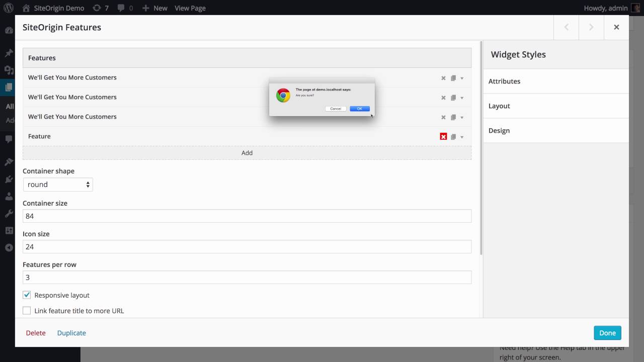Open Tools wrench sidebar icon
The image size is (644, 362).
(9, 213)
